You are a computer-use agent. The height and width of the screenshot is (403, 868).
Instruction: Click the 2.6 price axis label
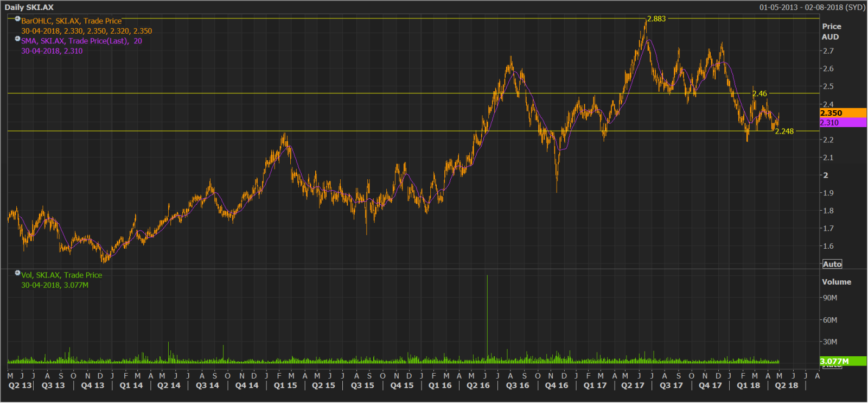[828, 68]
